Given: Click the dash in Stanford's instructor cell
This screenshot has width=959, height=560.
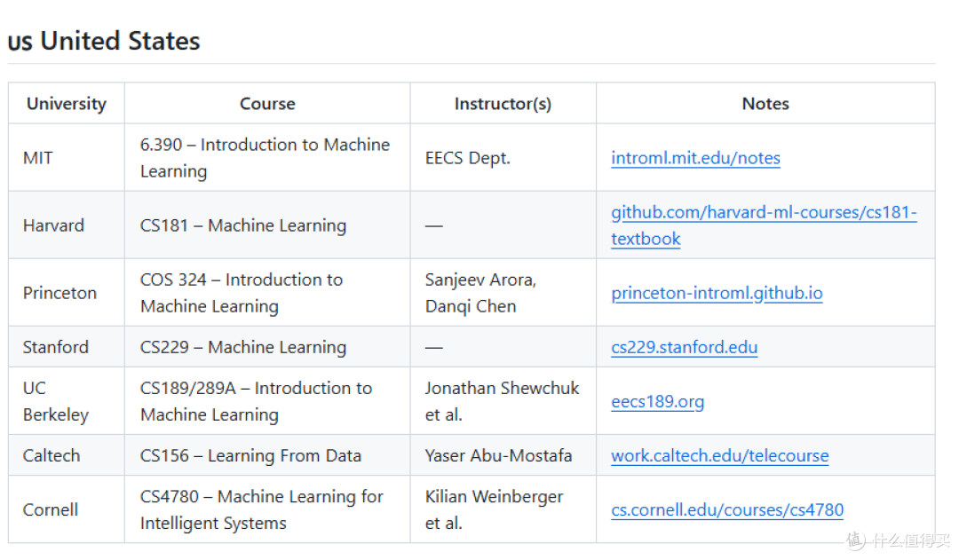Looking at the screenshot, I should [x=433, y=347].
